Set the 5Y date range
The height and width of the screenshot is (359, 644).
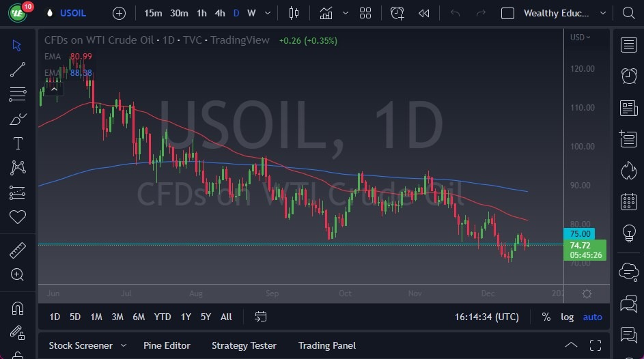click(206, 317)
